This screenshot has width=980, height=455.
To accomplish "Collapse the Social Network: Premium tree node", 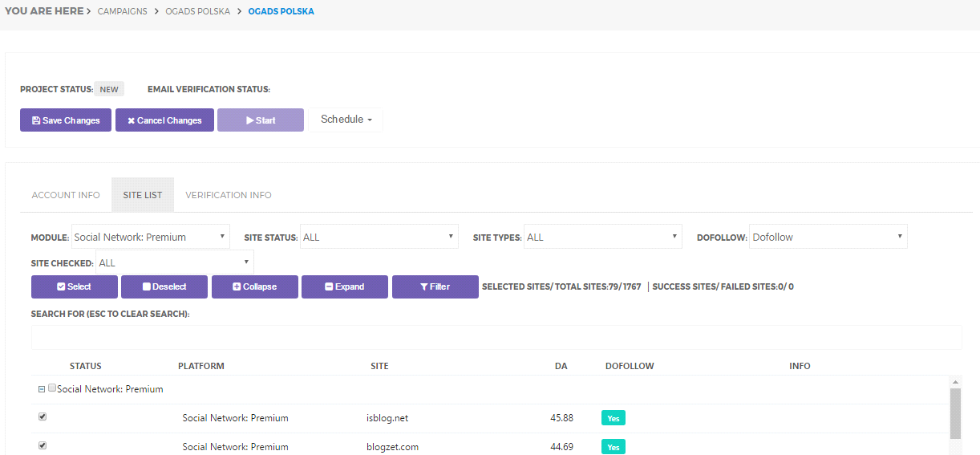I will coord(42,389).
